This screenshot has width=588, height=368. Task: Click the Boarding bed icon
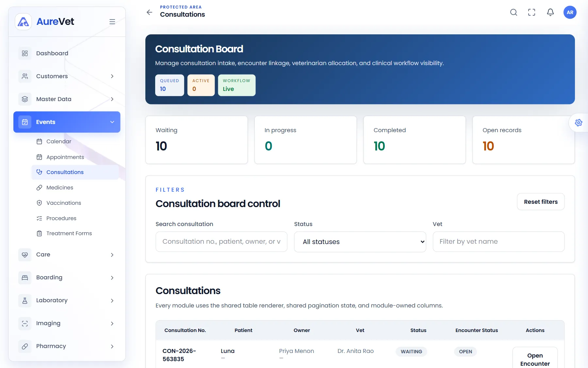point(25,277)
